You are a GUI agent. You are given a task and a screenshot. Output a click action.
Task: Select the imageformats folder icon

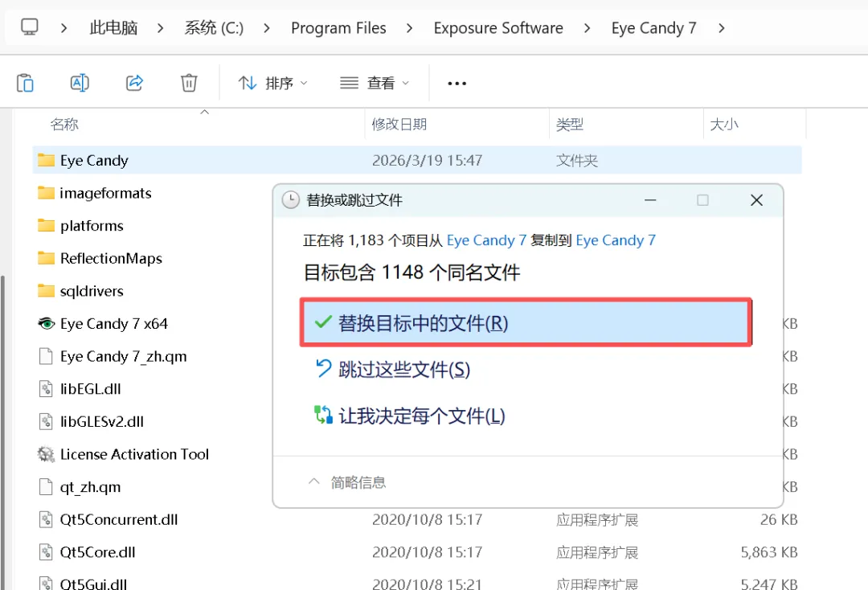coord(46,193)
